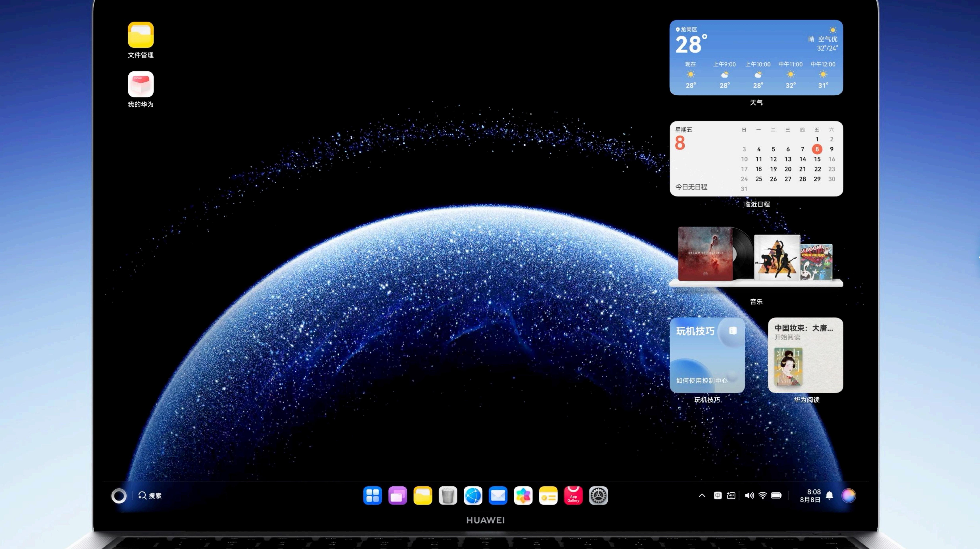Click the 现在 hourly forecast entry
Screen dimensions: 980x549
coord(691,75)
